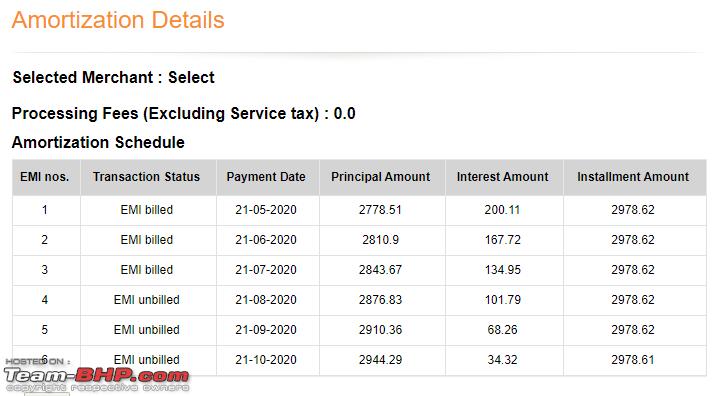Click the 'Transaction Status' column header
Image resolution: width=721 pixels, height=396 pixels.
pos(146,177)
